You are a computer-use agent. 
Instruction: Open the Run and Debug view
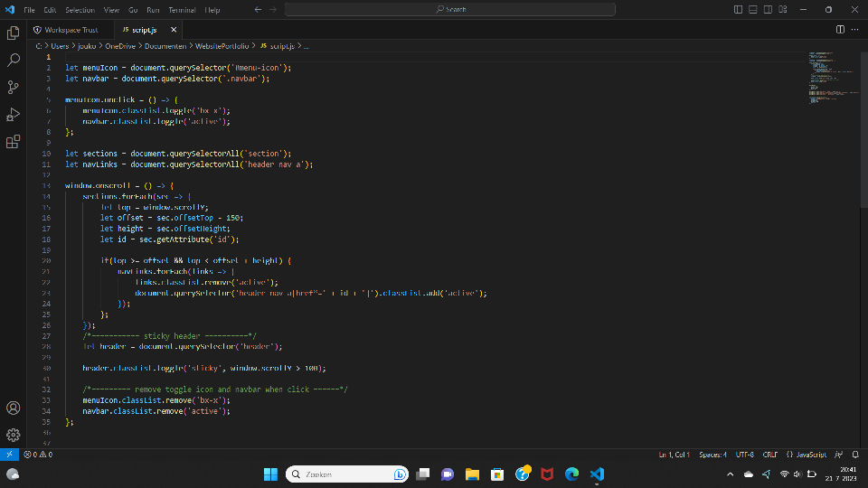[14, 115]
